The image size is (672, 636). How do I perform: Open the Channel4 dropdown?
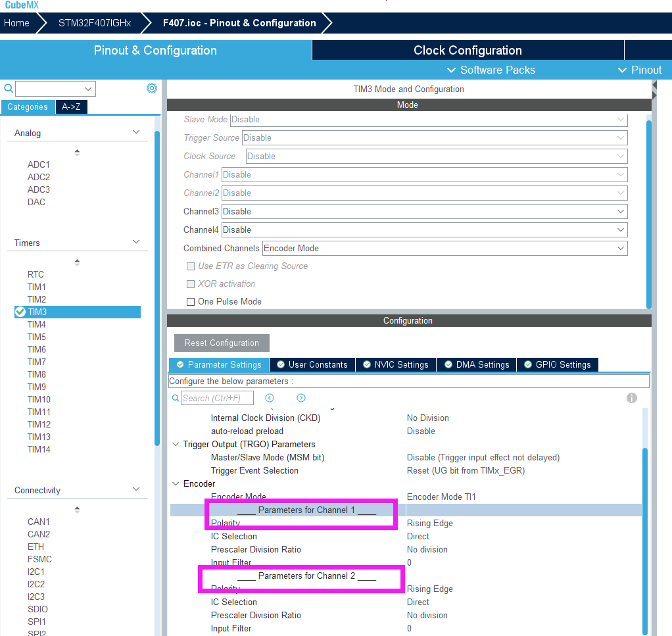[424, 230]
